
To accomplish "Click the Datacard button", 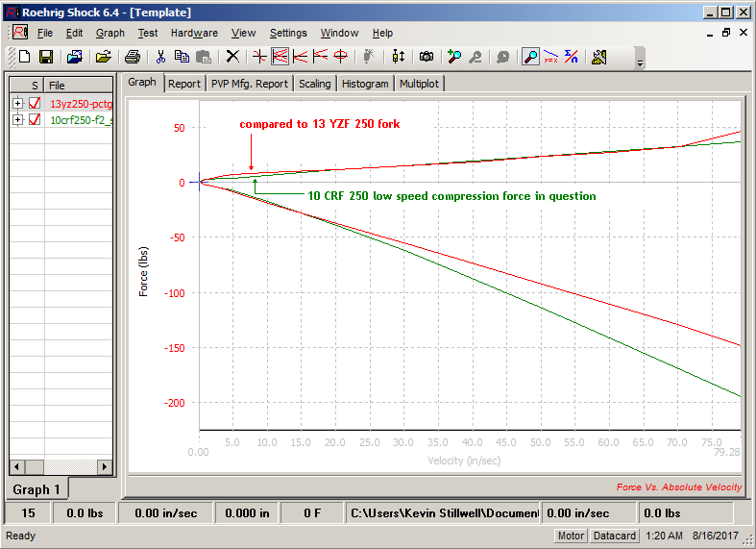I will coord(613,536).
